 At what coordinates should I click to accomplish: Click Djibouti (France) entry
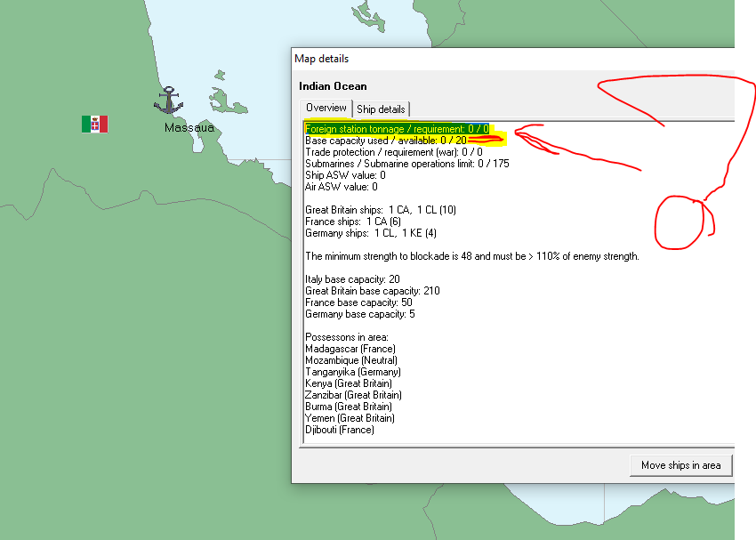point(340,430)
